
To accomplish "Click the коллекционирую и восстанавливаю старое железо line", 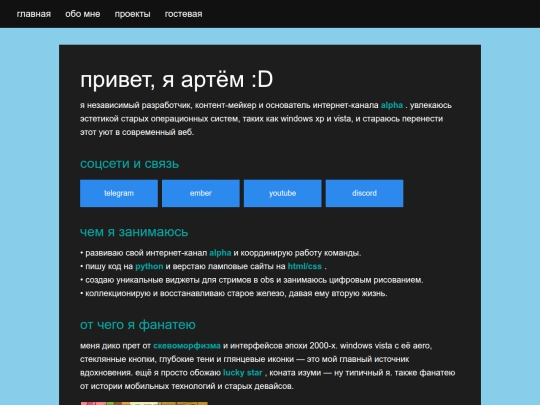I will point(234,293).
